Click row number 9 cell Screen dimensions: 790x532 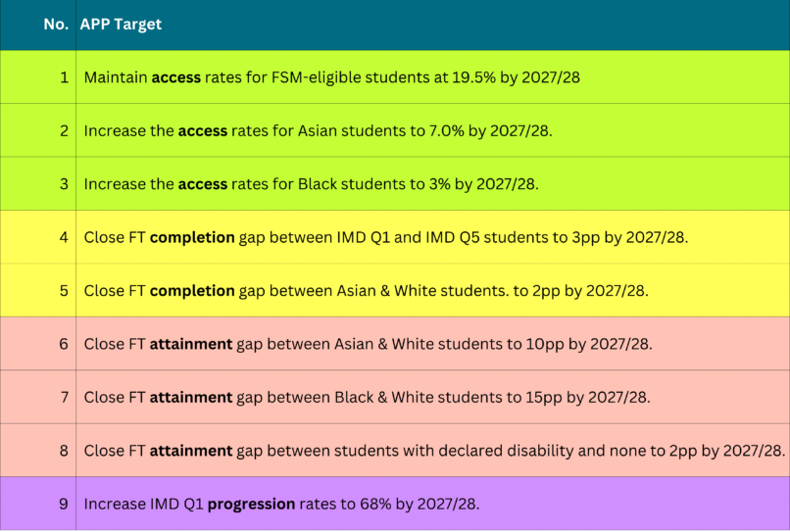(x=38, y=504)
